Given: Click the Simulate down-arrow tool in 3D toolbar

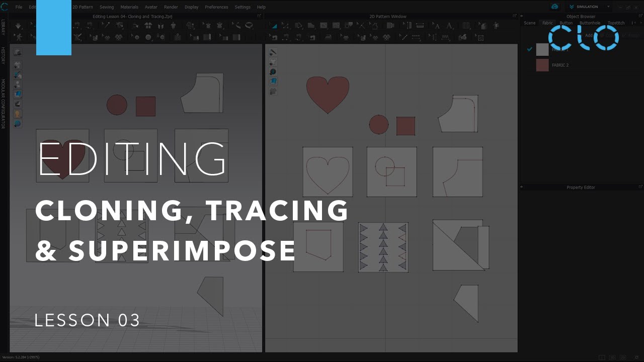Looking at the screenshot, I should [x=19, y=26].
